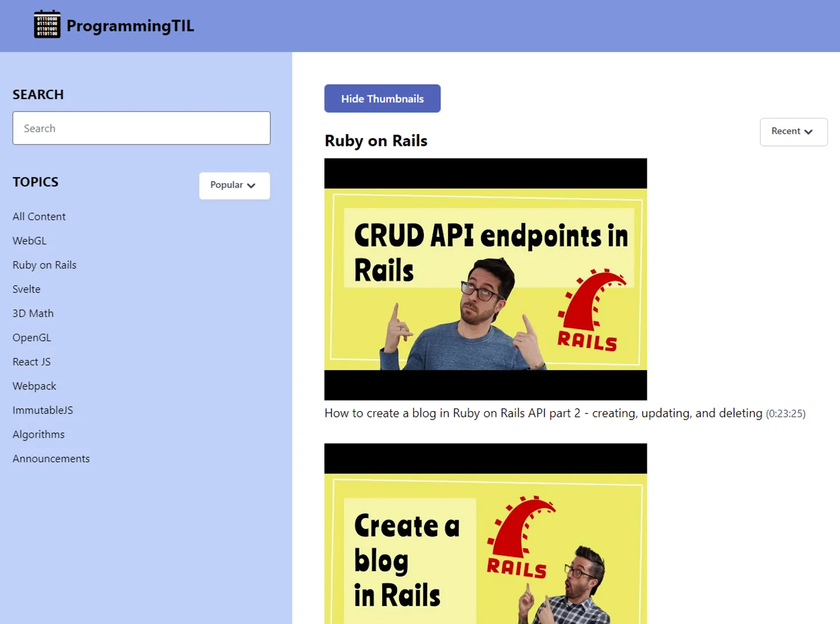
Task: View the Webpack topic
Action: coord(35,386)
